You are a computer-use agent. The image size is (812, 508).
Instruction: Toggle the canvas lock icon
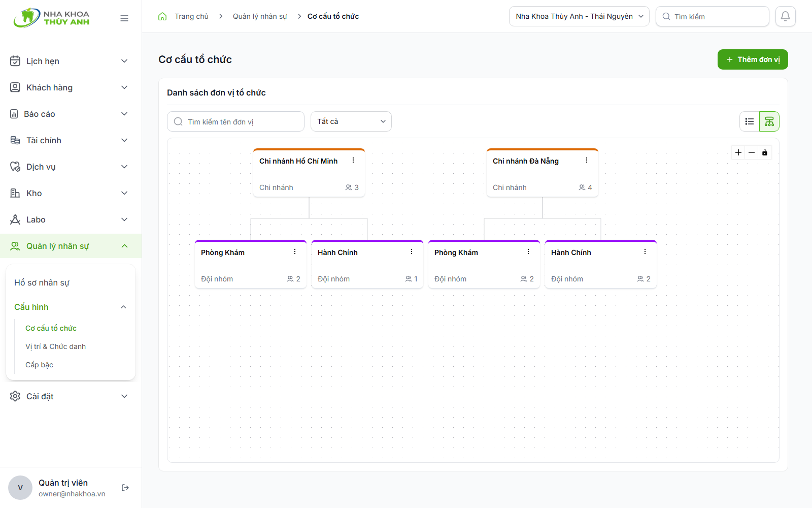(765, 152)
